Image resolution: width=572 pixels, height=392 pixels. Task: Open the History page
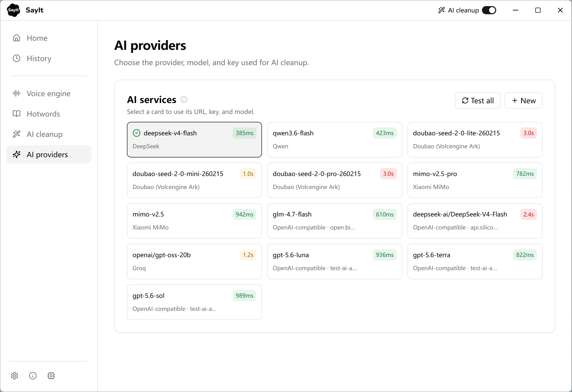pyautogui.click(x=49, y=58)
